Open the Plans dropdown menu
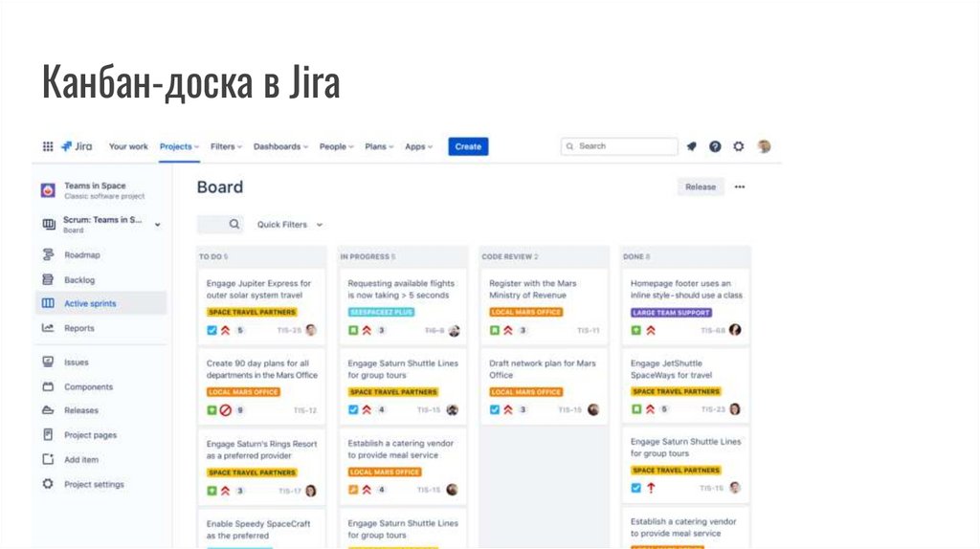 pos(379,146)
